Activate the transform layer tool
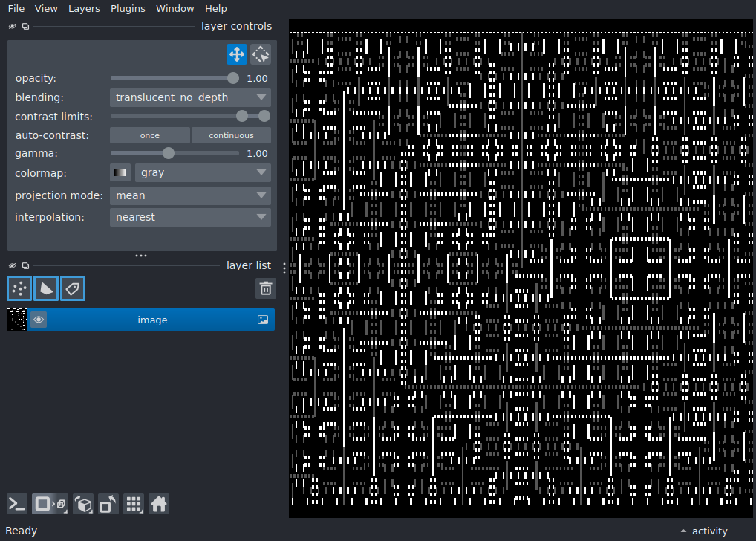Viewport: 756px width, 541px height. pos(261,54)
